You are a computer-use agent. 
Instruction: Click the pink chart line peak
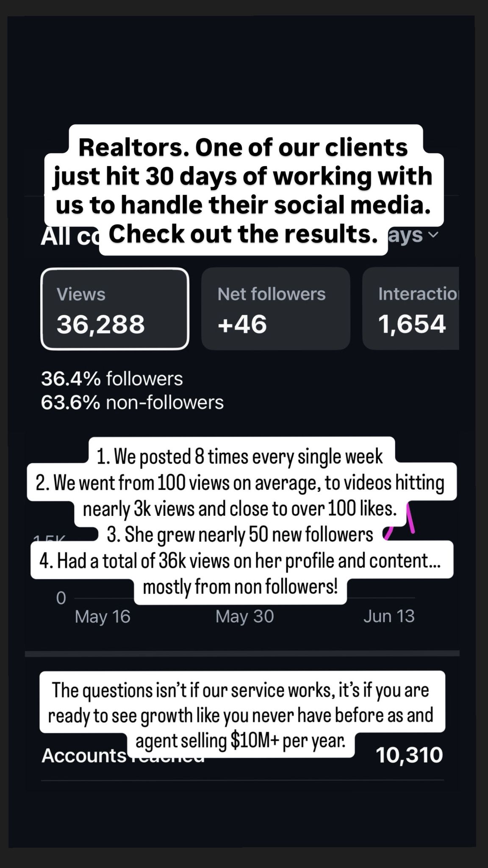pyautogui.click(x=409, y=518)
